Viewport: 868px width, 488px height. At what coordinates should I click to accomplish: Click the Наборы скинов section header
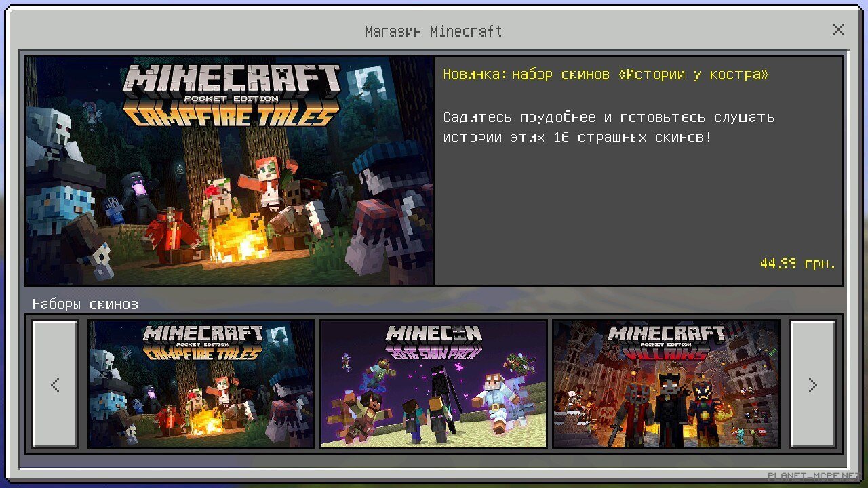(x=85, y=304)
